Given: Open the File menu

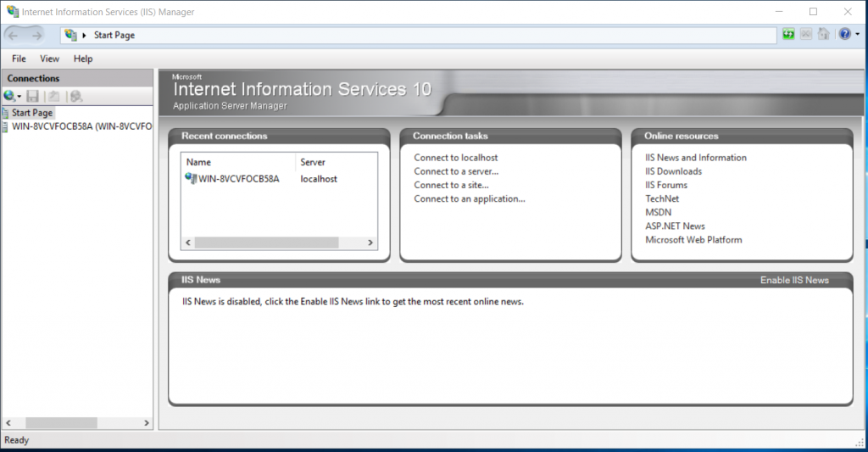Looking at the screenshot, I should [19, 59].
